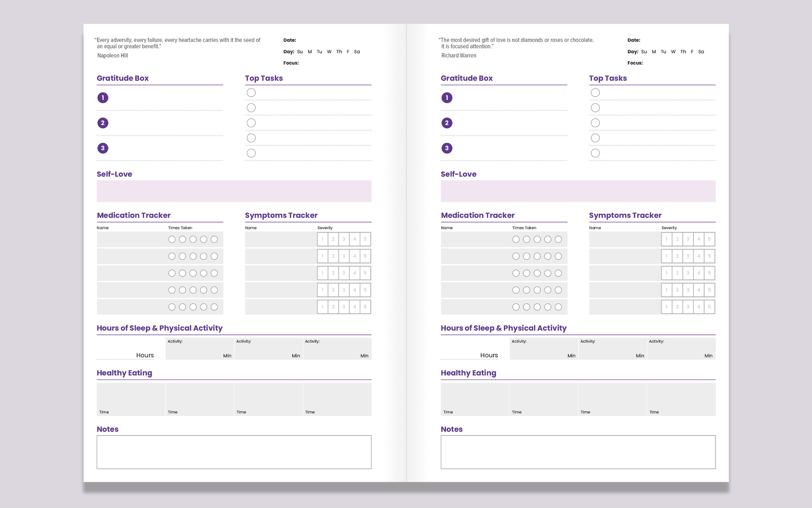The height and width of the screenshot is (508, 812).
Task: Click the third 'Activity:' box on right page
Action: (x=681, y=349)
